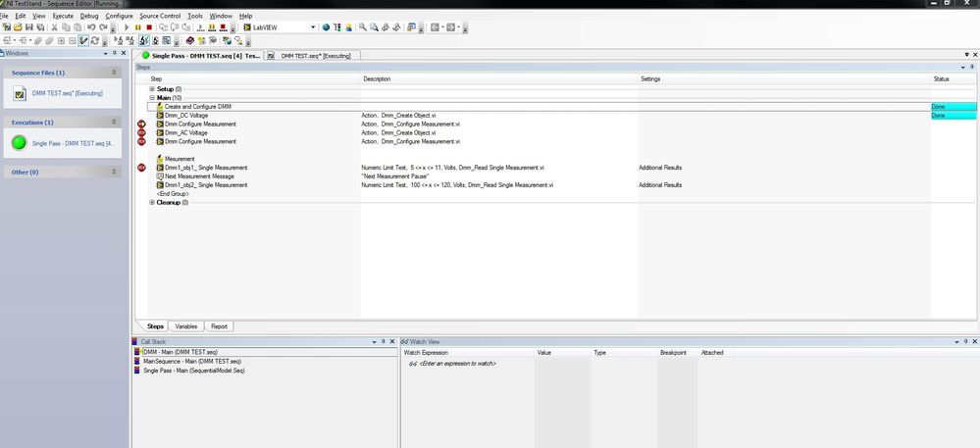Viewport: 980px width, 448px height.
Task: Click the Status column header
Action: (x=941, y=79)
